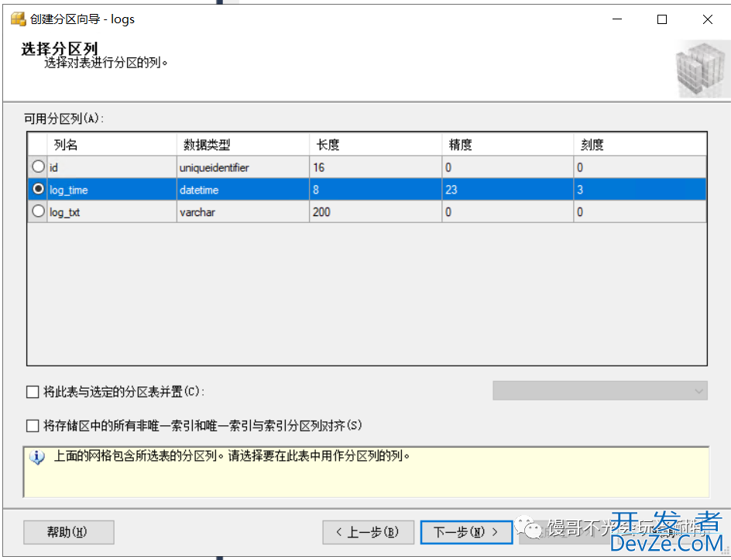The width and height of the screenshot is (731, 560).
Task: Open the collocated partition table dropdown
Action: (600, 390)
